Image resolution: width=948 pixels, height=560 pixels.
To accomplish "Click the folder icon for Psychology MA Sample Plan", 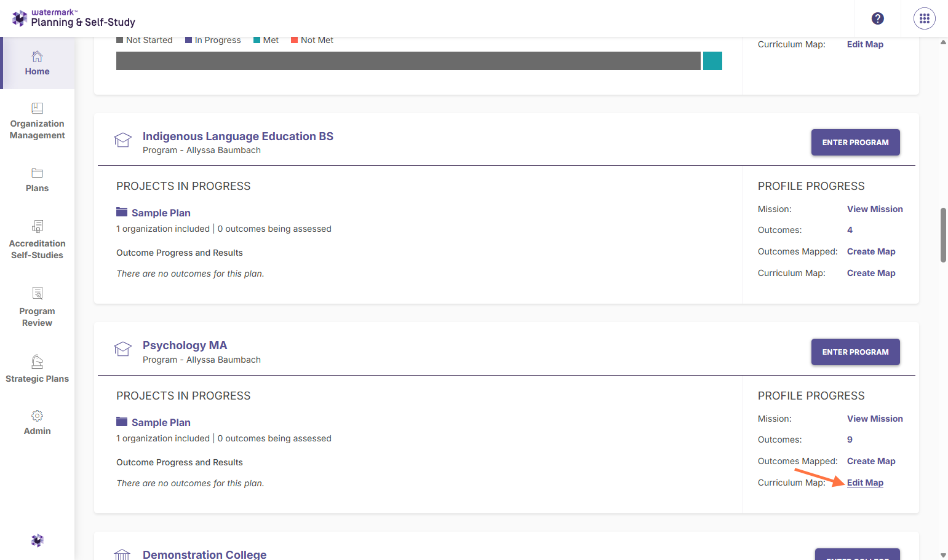I will point(122,422).
